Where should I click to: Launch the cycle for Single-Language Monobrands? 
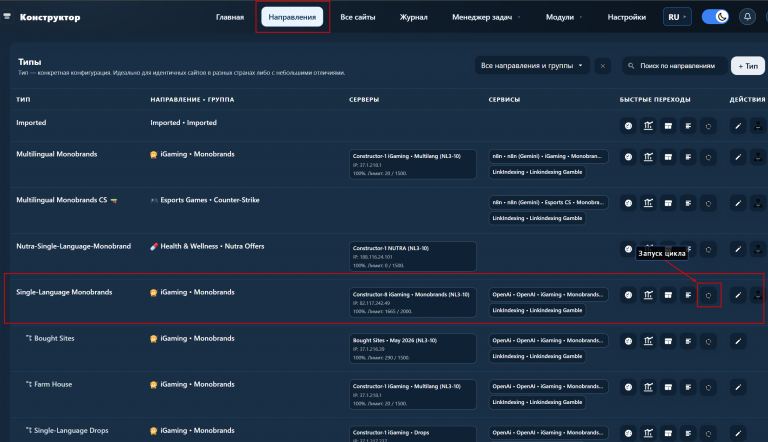(708, 295)
